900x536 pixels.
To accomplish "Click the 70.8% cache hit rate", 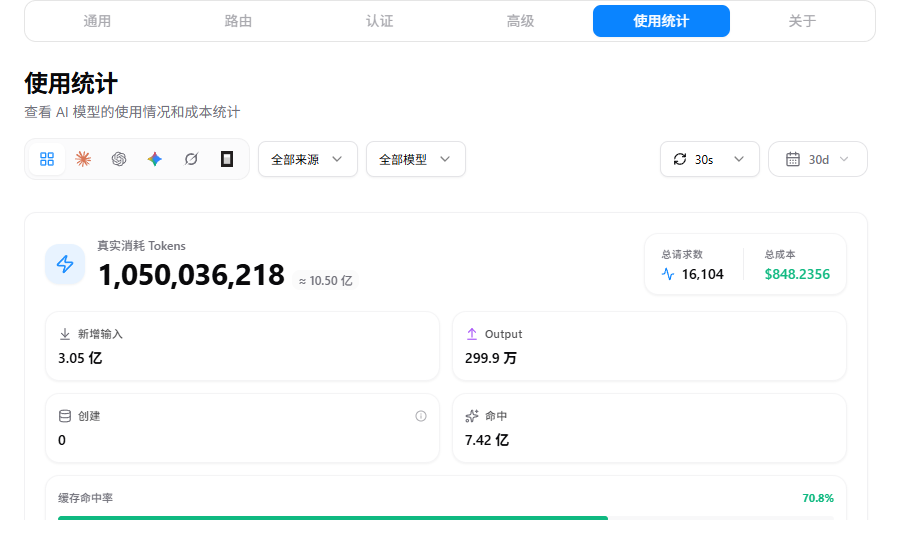I will pos(818,498).
